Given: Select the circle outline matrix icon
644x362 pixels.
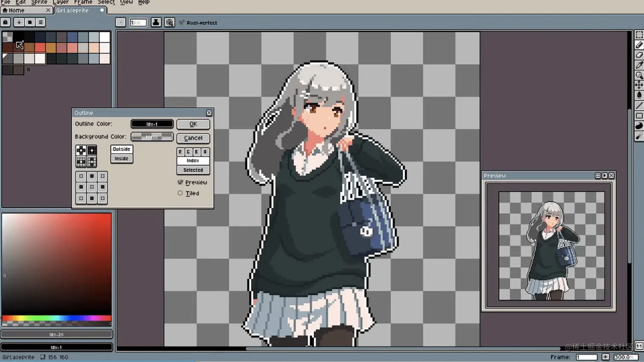Looking at the screenshot, I should 81,150.
